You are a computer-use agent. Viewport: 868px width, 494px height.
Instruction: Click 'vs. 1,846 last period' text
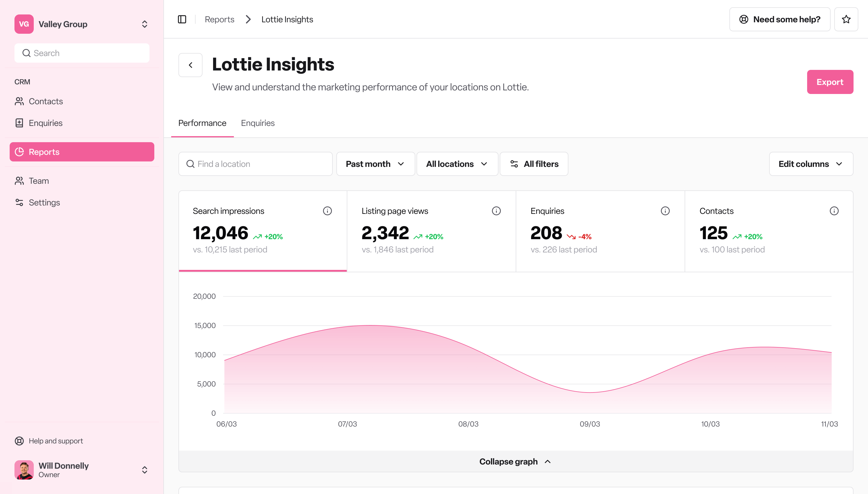tap(398, 250)
